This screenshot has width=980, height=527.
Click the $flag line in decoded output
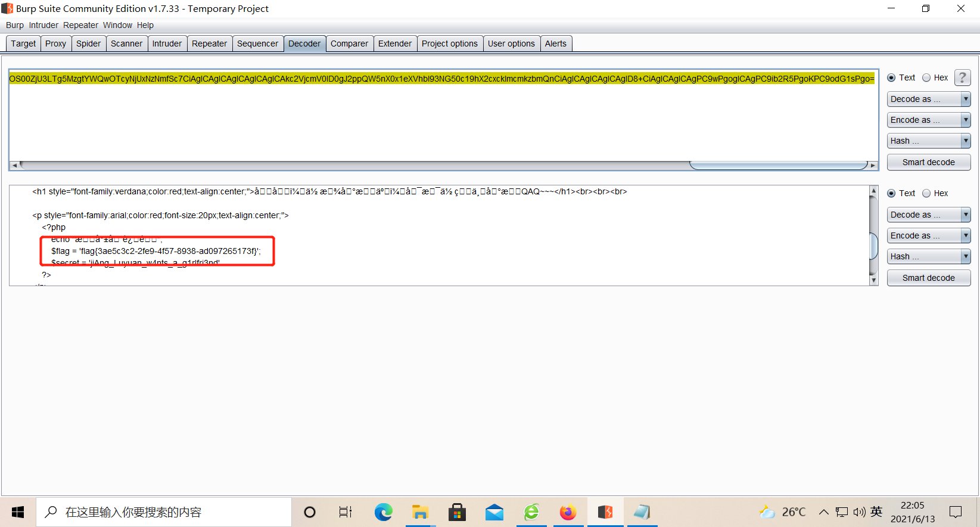click(156, 251)
